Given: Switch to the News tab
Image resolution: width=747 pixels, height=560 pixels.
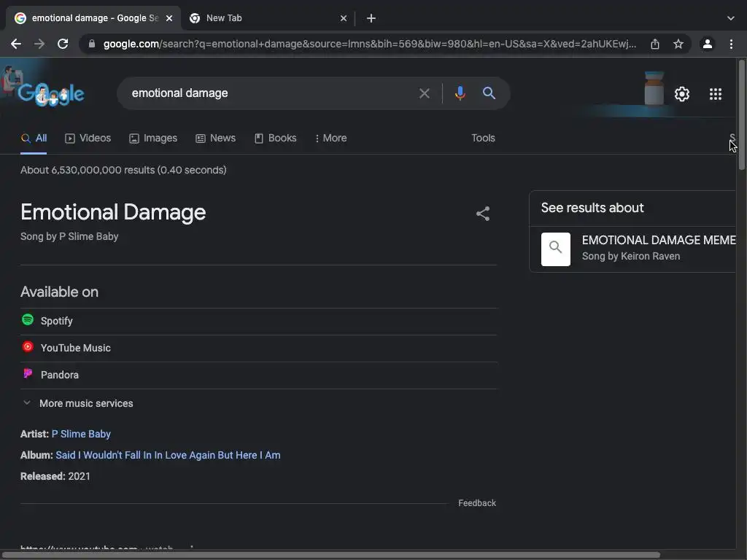Looking at the screenshot, I should pos(215,138).
